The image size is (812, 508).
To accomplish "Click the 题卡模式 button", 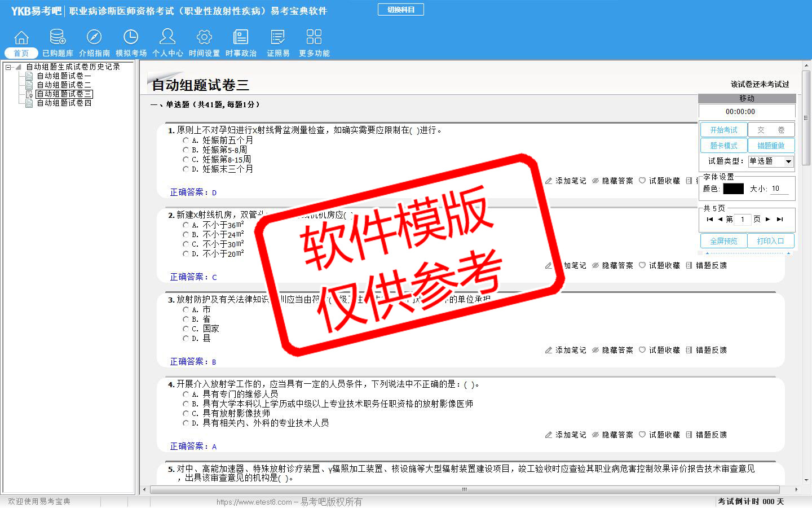I will [x=723, y=146].
